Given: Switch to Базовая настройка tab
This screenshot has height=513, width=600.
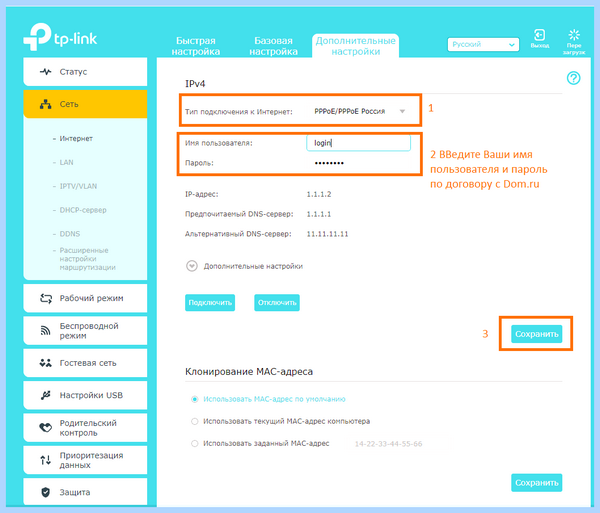Looking at the screenshot, I should tap(273, 46).
